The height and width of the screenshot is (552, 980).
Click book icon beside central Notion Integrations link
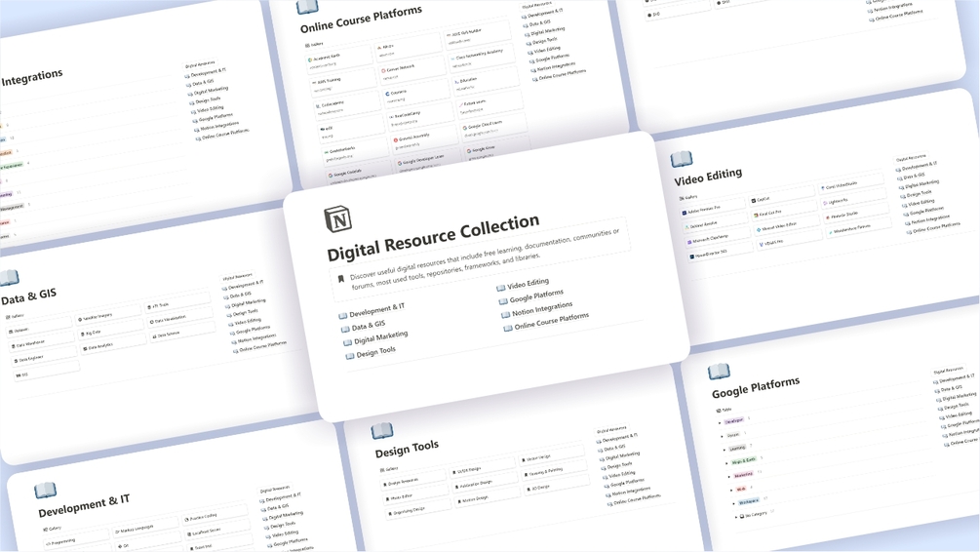coord(506,314)
